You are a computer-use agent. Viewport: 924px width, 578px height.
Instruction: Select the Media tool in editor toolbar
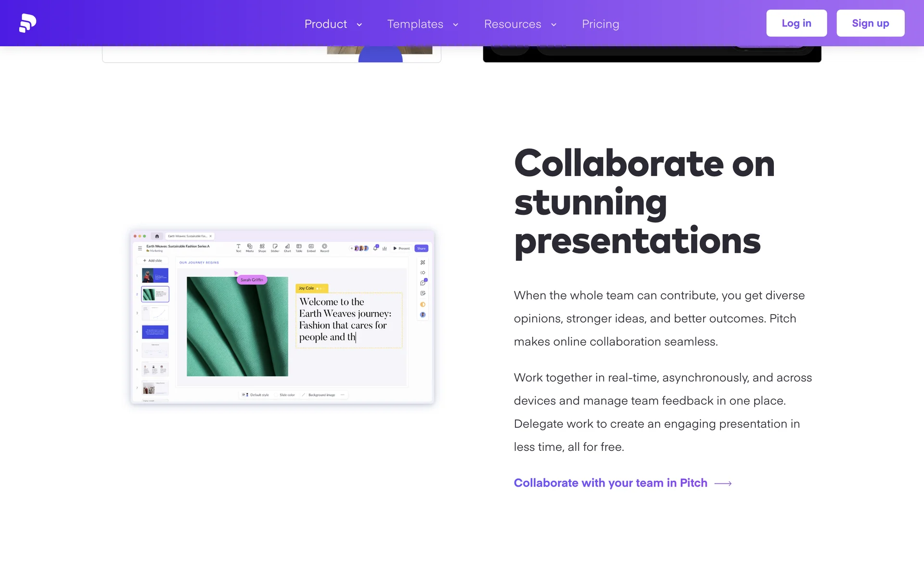click(x=250, y=248)
